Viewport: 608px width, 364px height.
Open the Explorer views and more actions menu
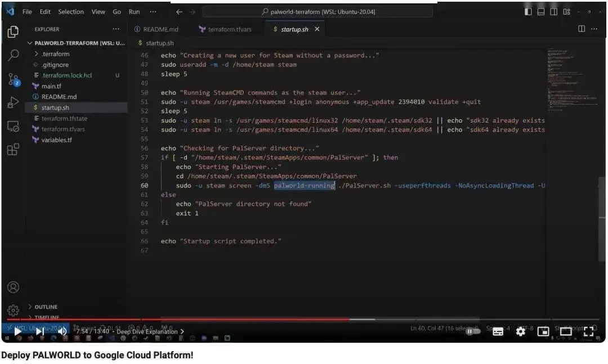(x=116, y=29)
